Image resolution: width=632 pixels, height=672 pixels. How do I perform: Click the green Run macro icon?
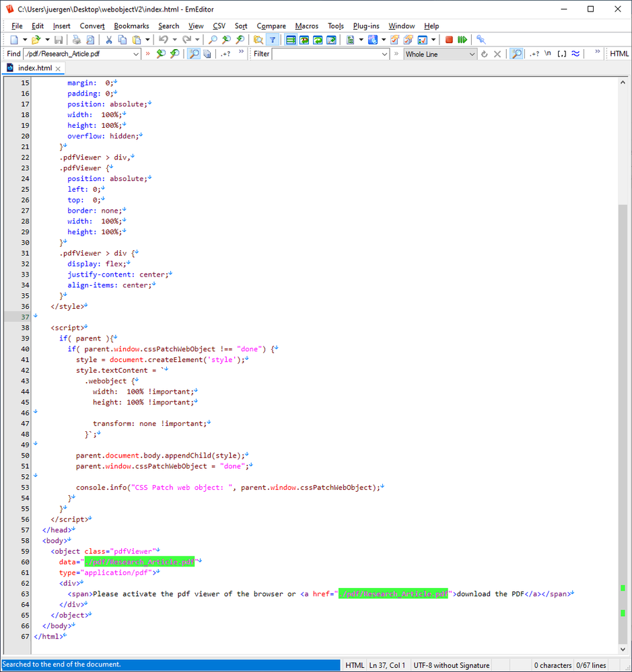click(x=462, y=40)
